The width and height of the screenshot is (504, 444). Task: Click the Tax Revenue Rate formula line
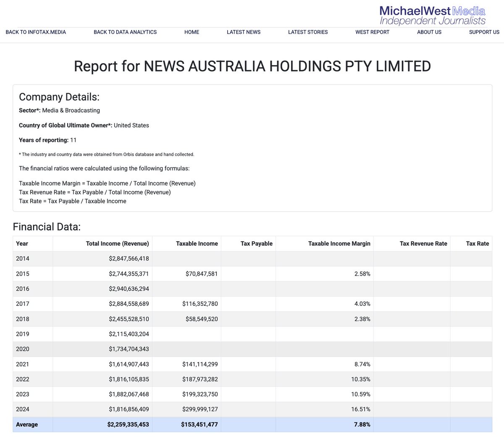point(95,192)
